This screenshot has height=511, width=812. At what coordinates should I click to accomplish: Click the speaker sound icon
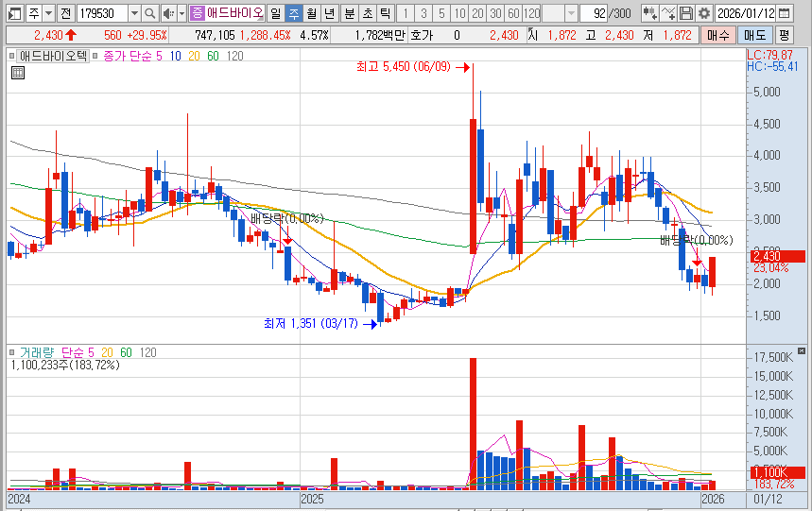point(167,13)
